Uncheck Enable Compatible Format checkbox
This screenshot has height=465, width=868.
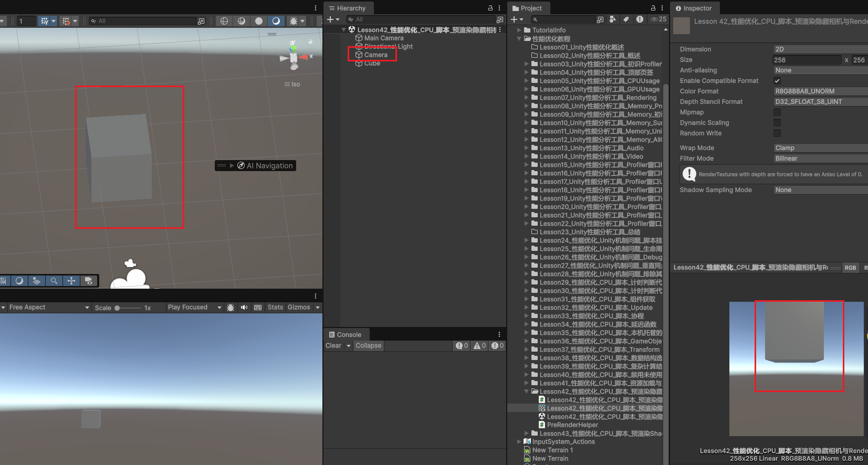pyautogui.click(x=777, y=81)
